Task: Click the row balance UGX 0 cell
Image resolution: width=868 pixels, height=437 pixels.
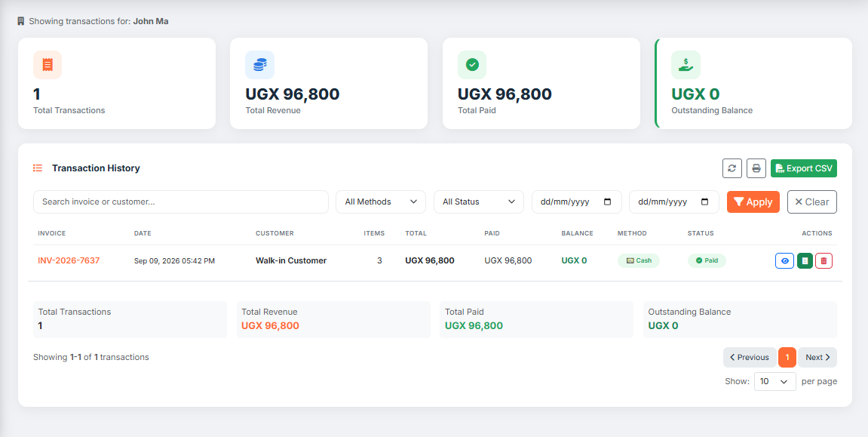Action: [574, 260]
